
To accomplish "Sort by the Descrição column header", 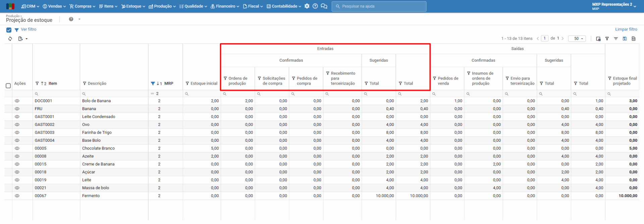I will [x=97, y=83].
